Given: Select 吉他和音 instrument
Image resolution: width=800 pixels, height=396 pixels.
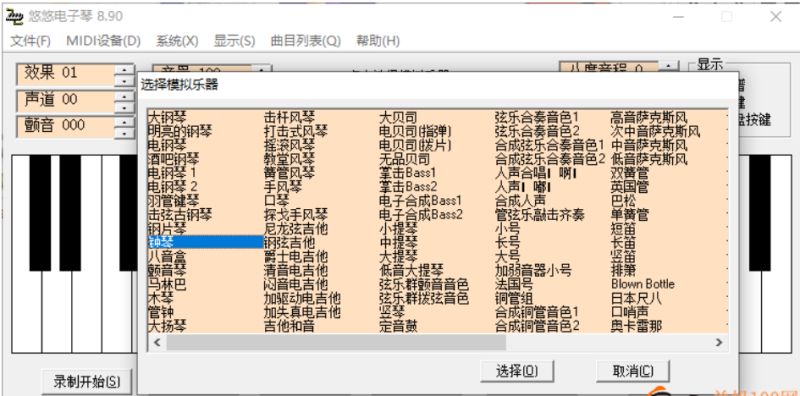Looking at the screenshot, I should [289, 325].
